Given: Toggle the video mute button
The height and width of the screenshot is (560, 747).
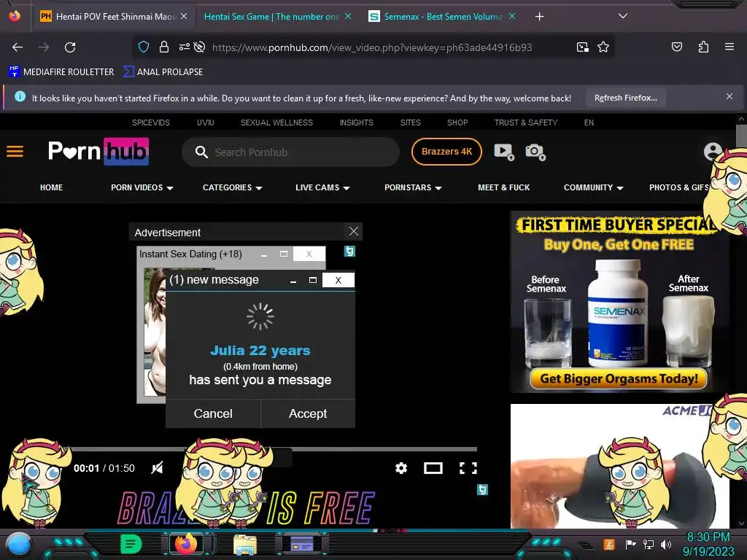Looking at the screenshot, I should click(x=158, y=468).
